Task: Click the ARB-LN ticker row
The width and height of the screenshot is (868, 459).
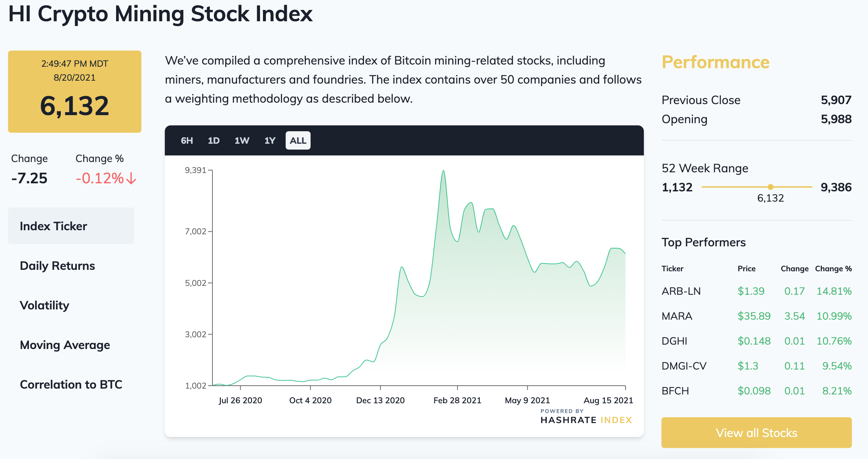Action: (681, 291)
